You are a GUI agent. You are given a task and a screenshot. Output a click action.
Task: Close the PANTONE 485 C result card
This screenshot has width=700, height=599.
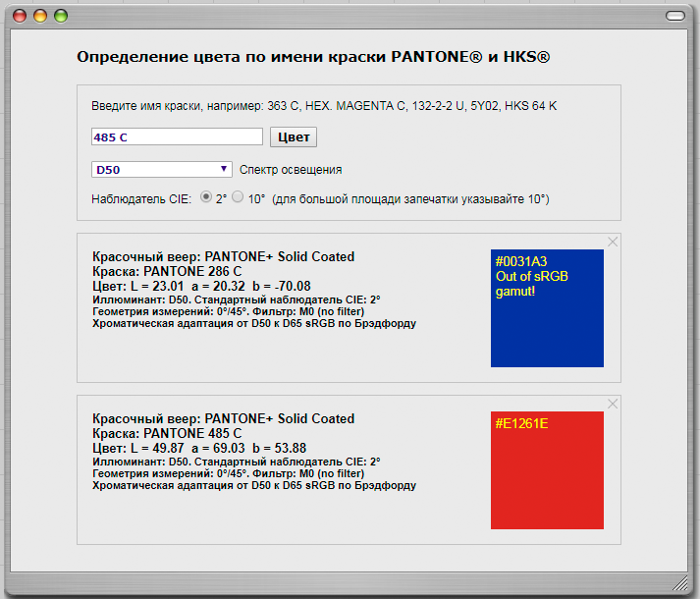[x=613, y=404]
